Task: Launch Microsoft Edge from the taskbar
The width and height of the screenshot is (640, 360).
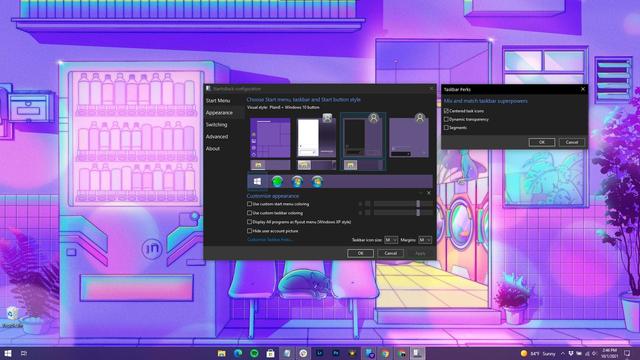Action: 238,353
